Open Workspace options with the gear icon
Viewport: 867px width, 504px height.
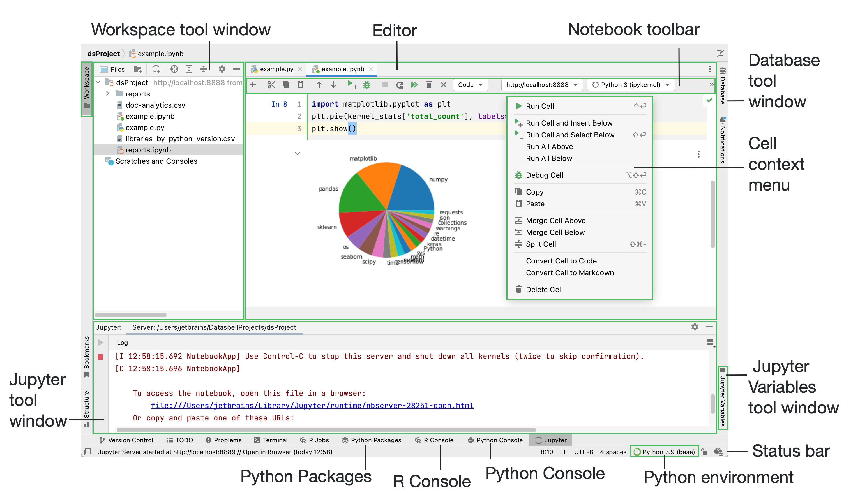tap(222, 69)
